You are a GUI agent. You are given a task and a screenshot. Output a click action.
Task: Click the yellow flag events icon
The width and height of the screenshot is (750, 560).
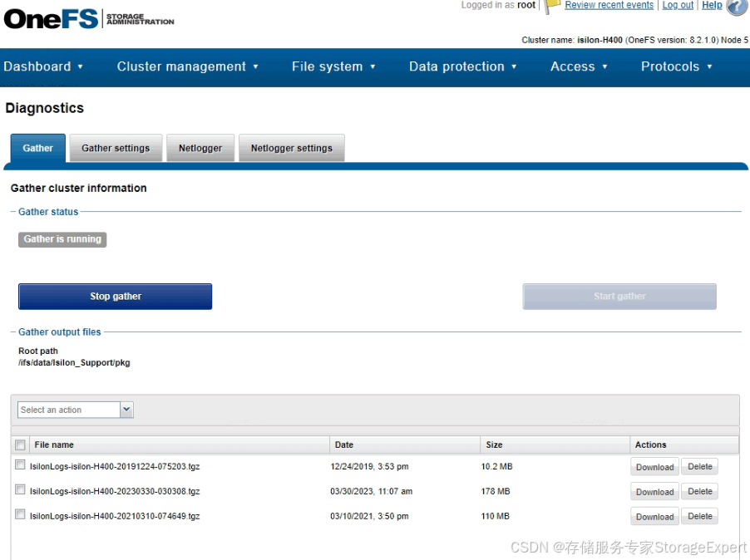point(552,6)
